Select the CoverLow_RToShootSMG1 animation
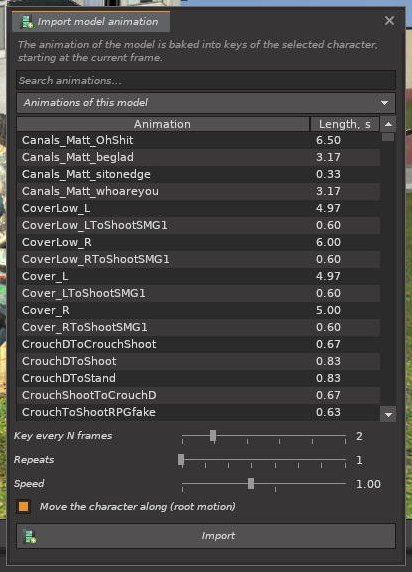 click(198, 259)
